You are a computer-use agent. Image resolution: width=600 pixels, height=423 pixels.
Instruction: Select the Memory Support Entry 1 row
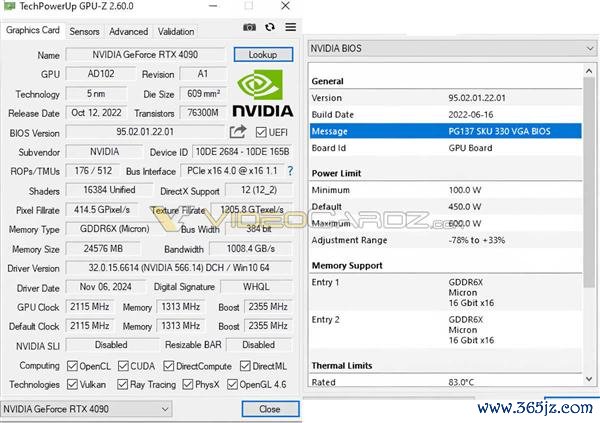coord(446,292)
